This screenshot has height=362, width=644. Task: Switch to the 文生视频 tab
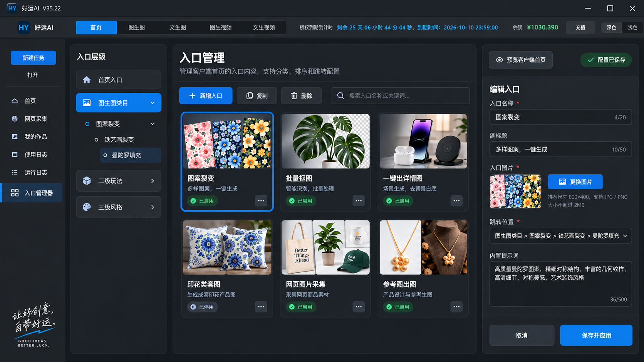264,27
